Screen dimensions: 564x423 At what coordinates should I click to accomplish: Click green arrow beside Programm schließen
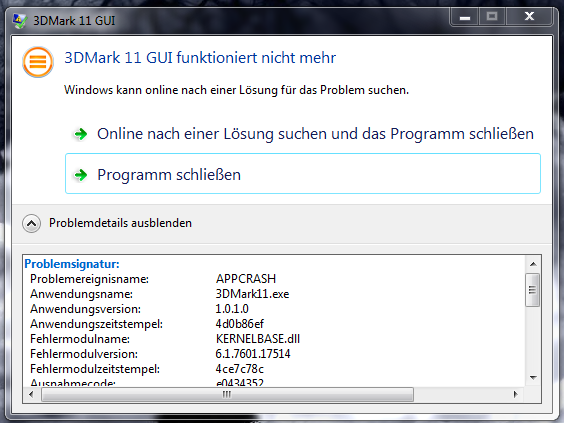(x=81, y=175)
